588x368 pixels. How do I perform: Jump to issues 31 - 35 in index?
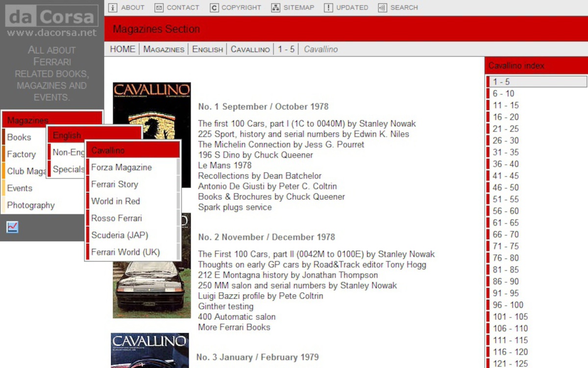[x=537, y=153]
